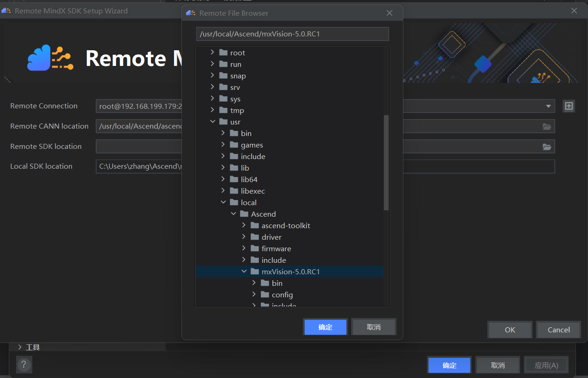Click 'Remote CANN location' label
Viewport: 588px width, 378px height.
[x=49, y=126]
